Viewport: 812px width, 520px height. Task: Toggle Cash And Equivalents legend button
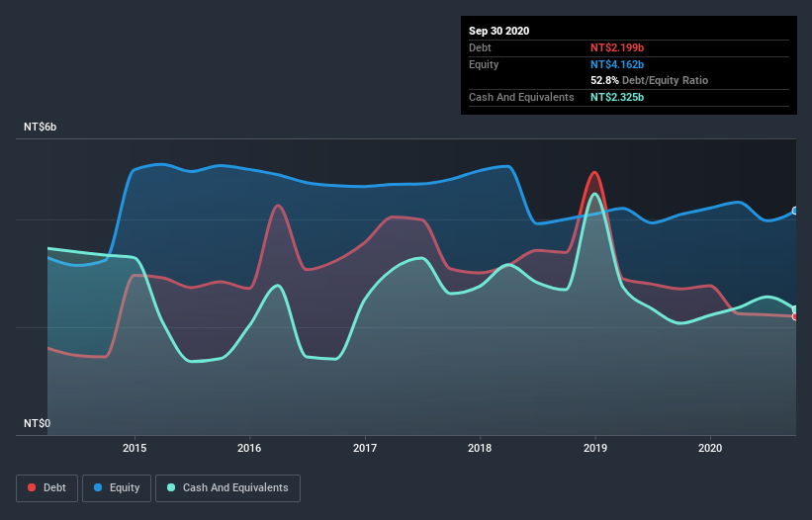pos(227,488)
